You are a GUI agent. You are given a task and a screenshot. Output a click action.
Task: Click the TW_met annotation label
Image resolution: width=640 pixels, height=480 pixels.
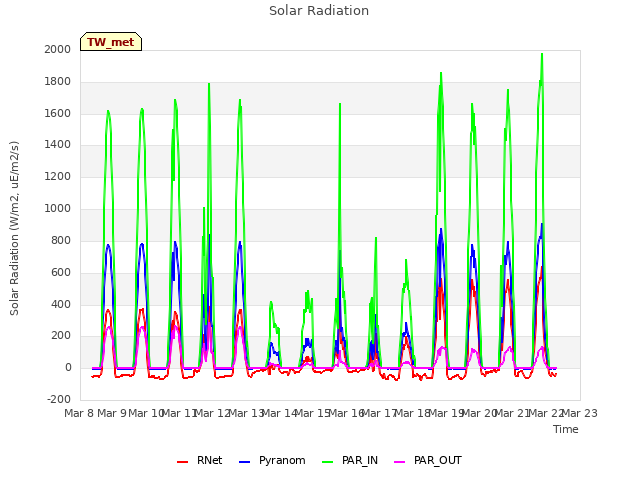(111, 42)
